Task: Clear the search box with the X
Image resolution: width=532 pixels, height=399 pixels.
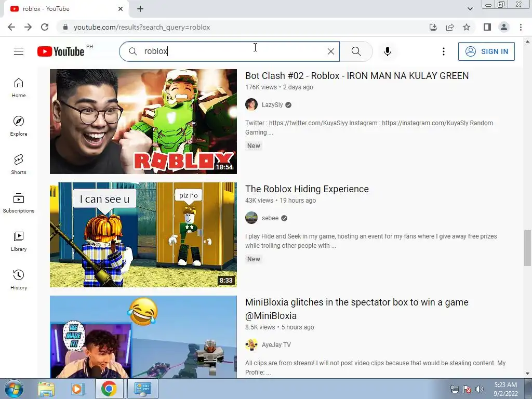Action: [331, 51]
